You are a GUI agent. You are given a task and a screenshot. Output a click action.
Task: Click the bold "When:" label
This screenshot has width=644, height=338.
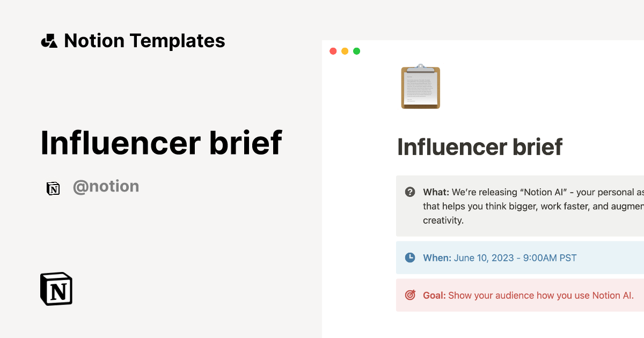(437, 258)
